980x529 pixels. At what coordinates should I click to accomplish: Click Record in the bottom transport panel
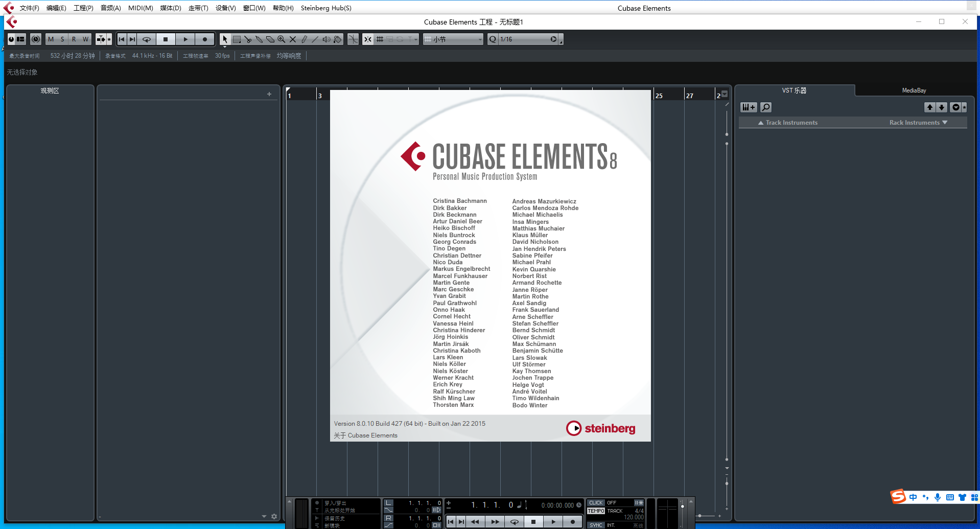pos(573,522)
